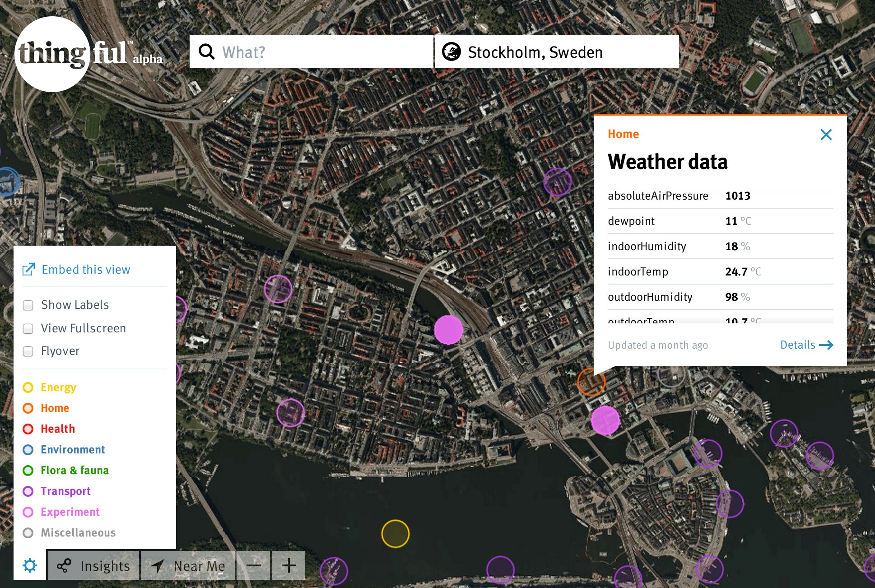Toggle the Miscellaneous category filter
The height and width of the screenshot is (588, 875).
pyautogui.click(x=69, y=533)
